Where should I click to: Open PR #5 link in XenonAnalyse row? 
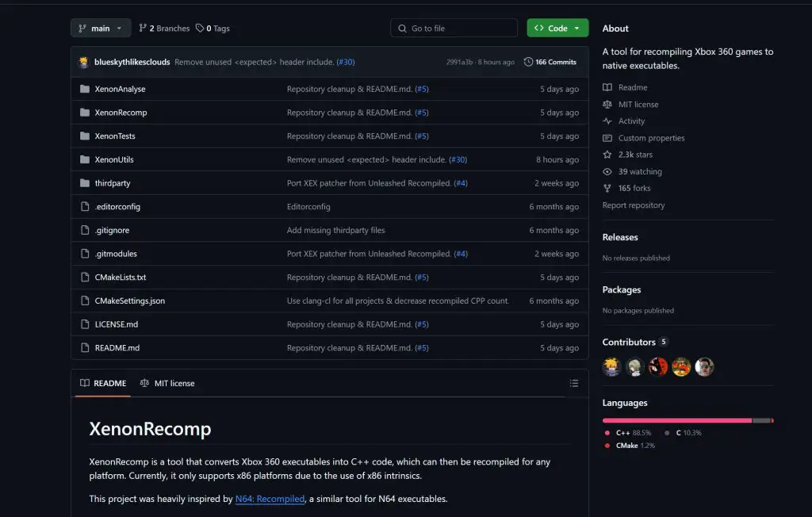point(422,89)
